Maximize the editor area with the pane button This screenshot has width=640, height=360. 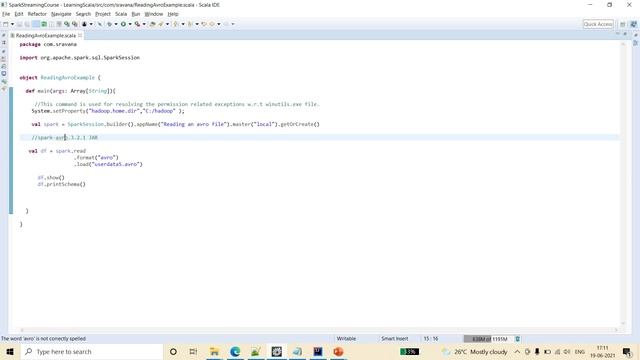click(625, 34)
